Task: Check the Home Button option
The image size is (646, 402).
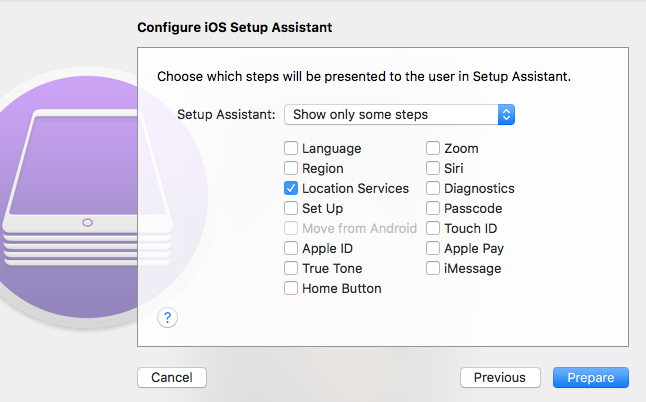Action: pos(291,288)
